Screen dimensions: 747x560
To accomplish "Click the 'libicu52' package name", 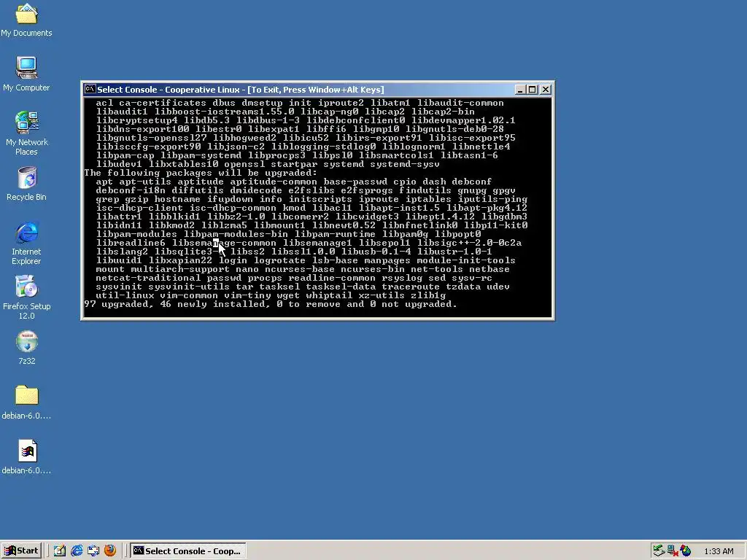I will tap(306, 138).
